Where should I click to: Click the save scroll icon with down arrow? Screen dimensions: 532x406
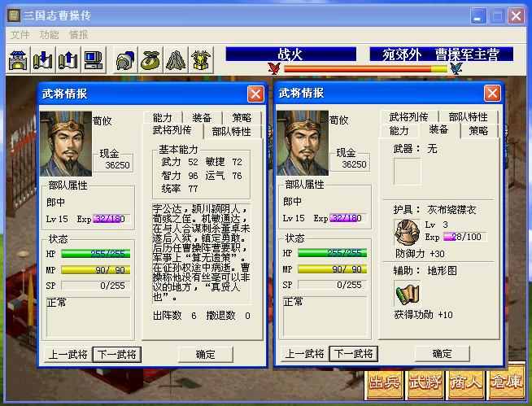(43, 60)
